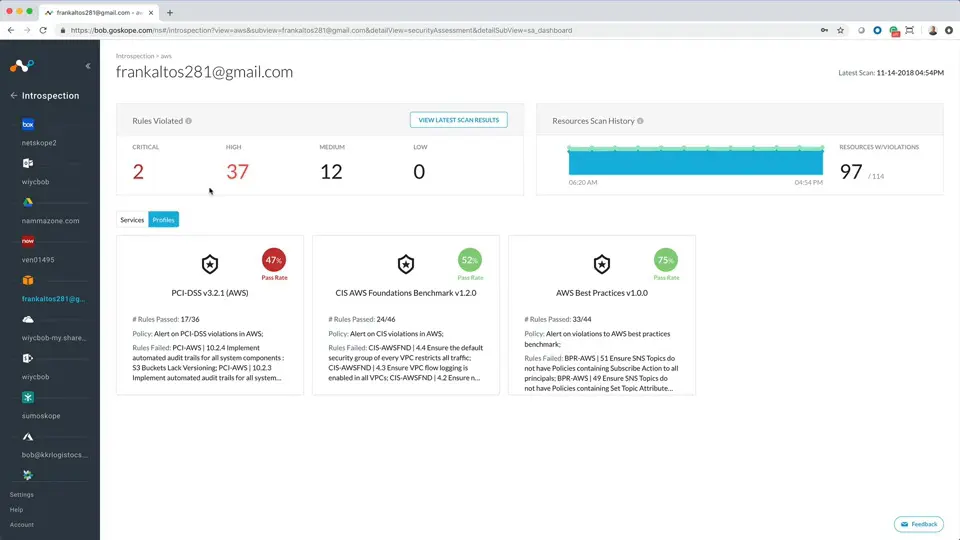Open Help in the sidebar
The height and width of the screenshot is (540, 960).
[17, 509]
